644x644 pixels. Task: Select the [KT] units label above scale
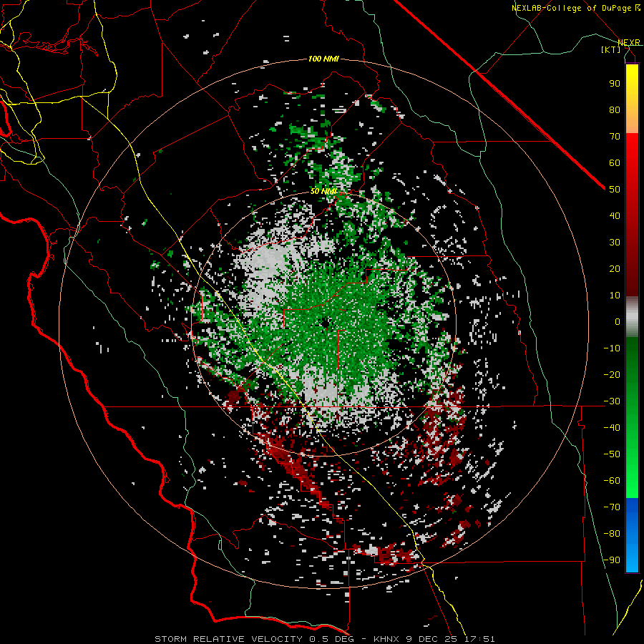pyautogui.click(x=611, y=49)
